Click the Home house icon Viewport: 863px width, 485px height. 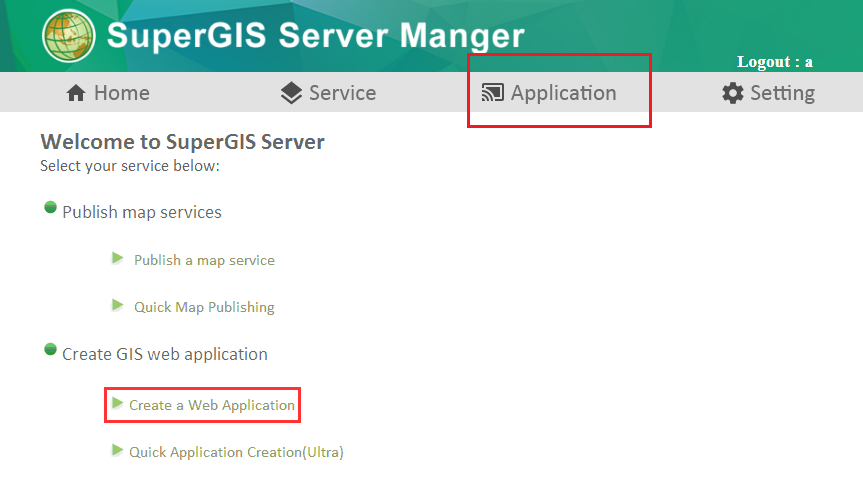click(76, 93)
